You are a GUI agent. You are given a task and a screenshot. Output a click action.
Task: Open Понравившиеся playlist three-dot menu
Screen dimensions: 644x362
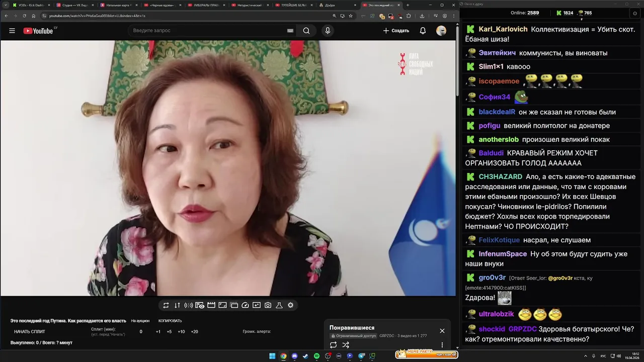(x=442, y=345)
